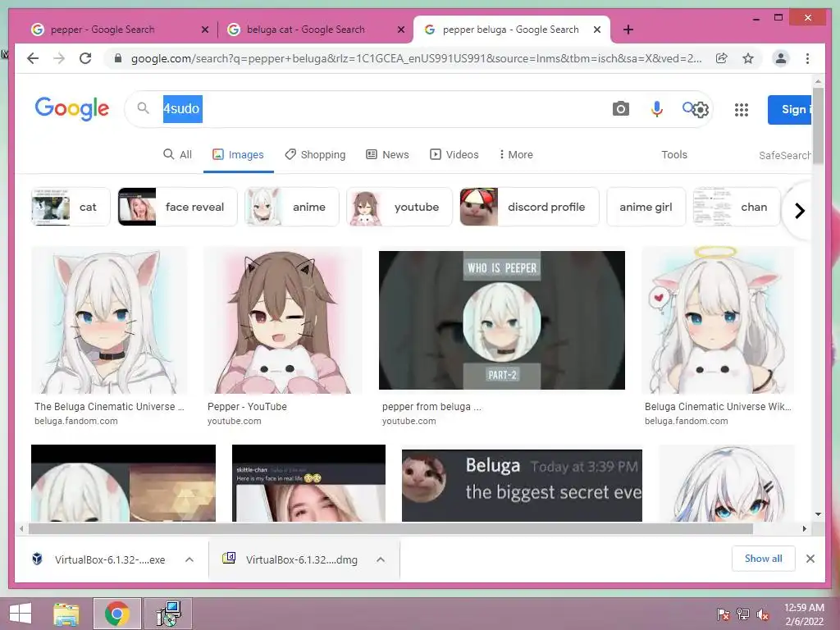Close the downloads bar
840x630 pixels.
tap(810, 559)
